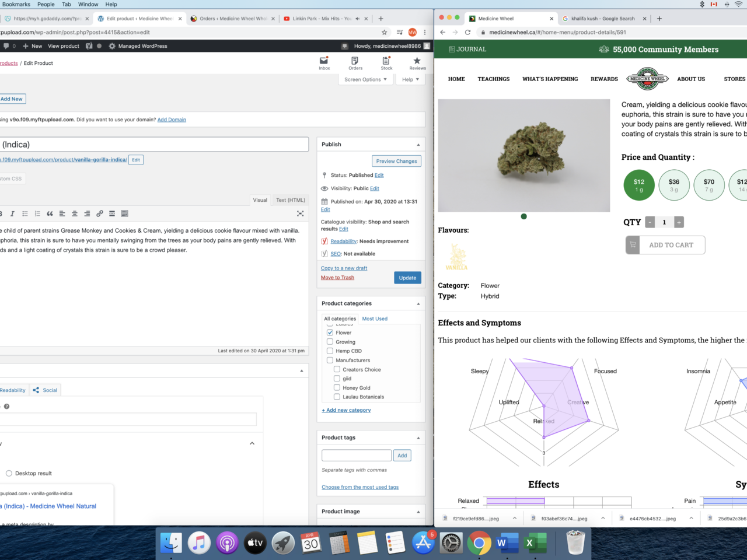The width and height of the screenshot is (747, 560).
Task: Select the $36 3g price option
Action: point(674,185)
